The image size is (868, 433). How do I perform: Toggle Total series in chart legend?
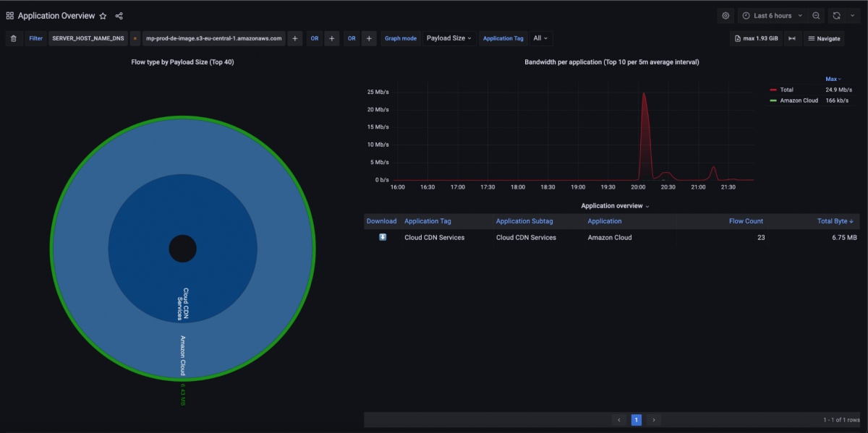tap(786, 90)
